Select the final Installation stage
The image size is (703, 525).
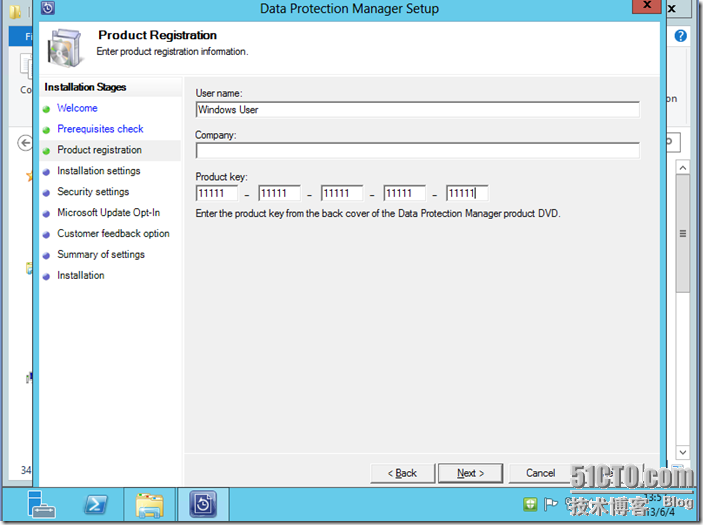click(81, 275)
